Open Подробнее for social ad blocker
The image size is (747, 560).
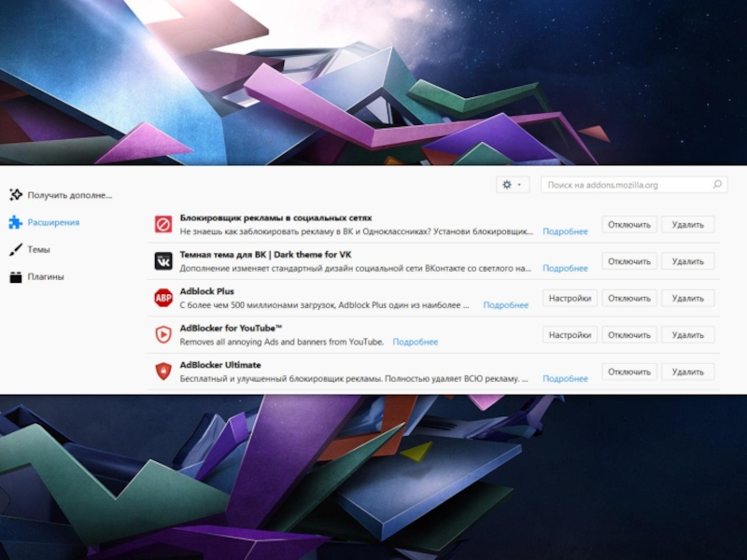click(x=566, y=231)
